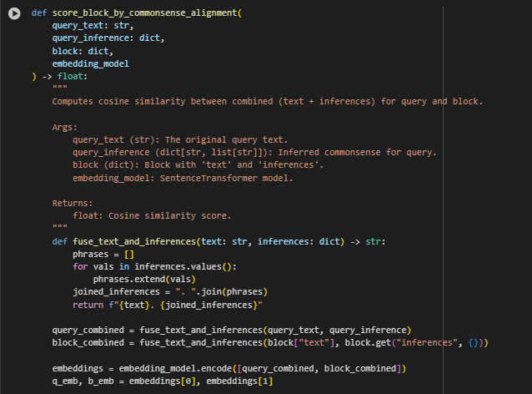Click the 'q_emb, b_emb' assignment line
Viewport: 532px width, 394px height.
click(163, 381)
